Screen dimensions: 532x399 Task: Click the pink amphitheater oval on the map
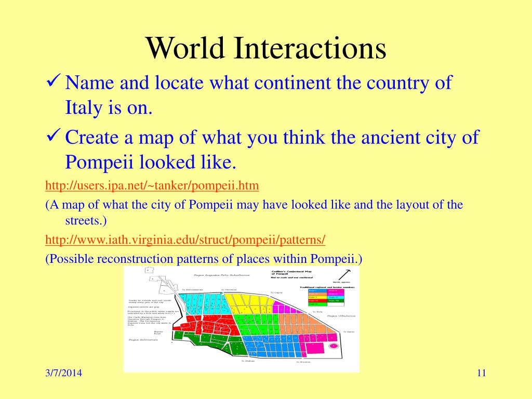point(334,345)
